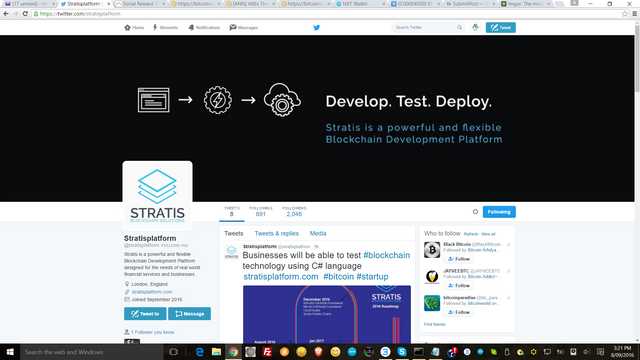Viewport: 640px width, 360px height.
Task: Click the #bitcoin hashtag in tweet
Action: (338, 277)
